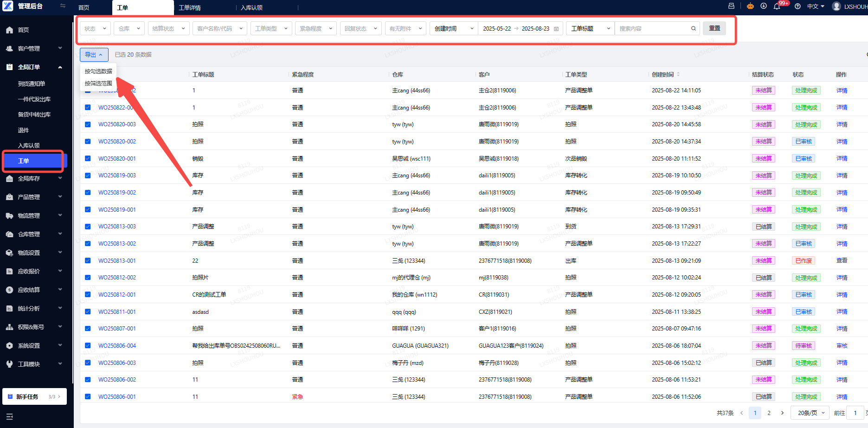Click the 权限&账号 sidebar icon
Image resolution: width=868 pixels, height=428 pixels.
tap(9, 327)
